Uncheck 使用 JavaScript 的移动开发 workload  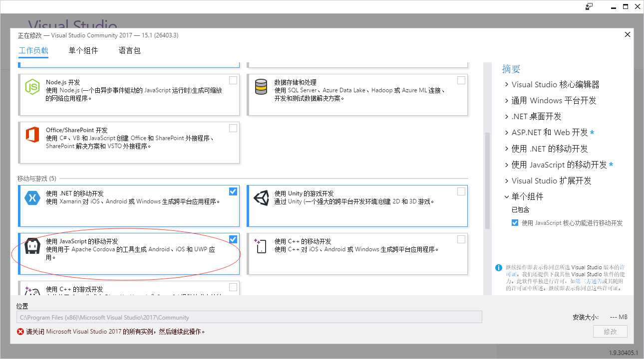pyautogui.click(x=233, y=239)
